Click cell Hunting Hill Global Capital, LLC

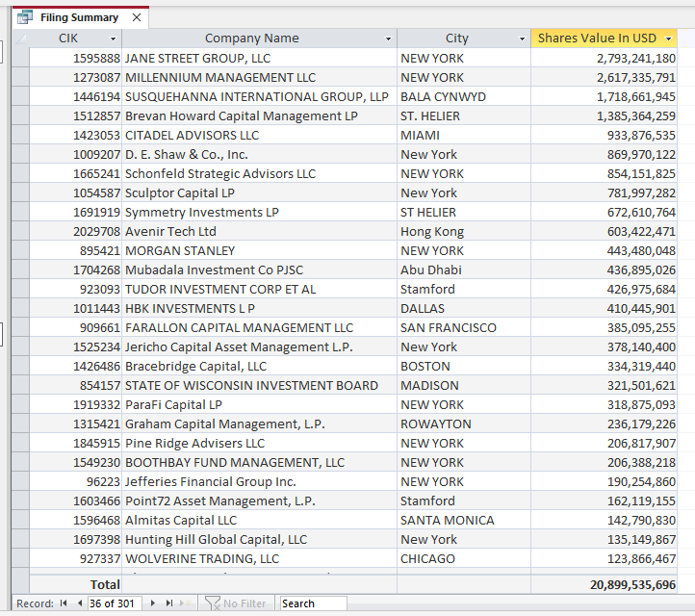coord(259,539)
